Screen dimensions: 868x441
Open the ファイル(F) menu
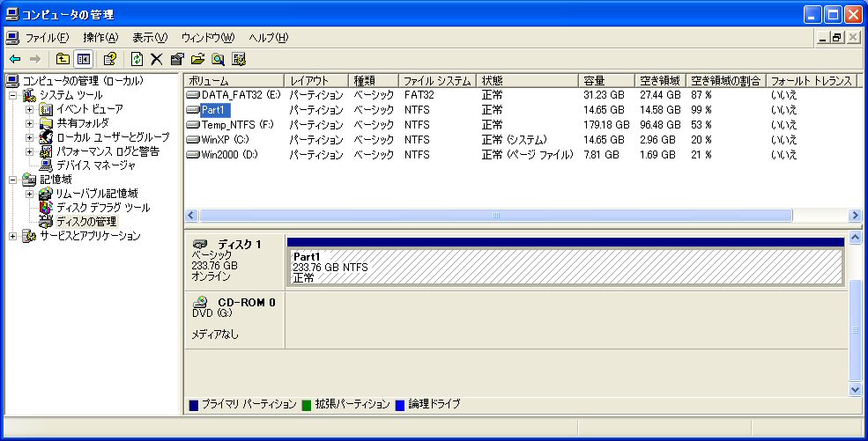pos(47,38)
